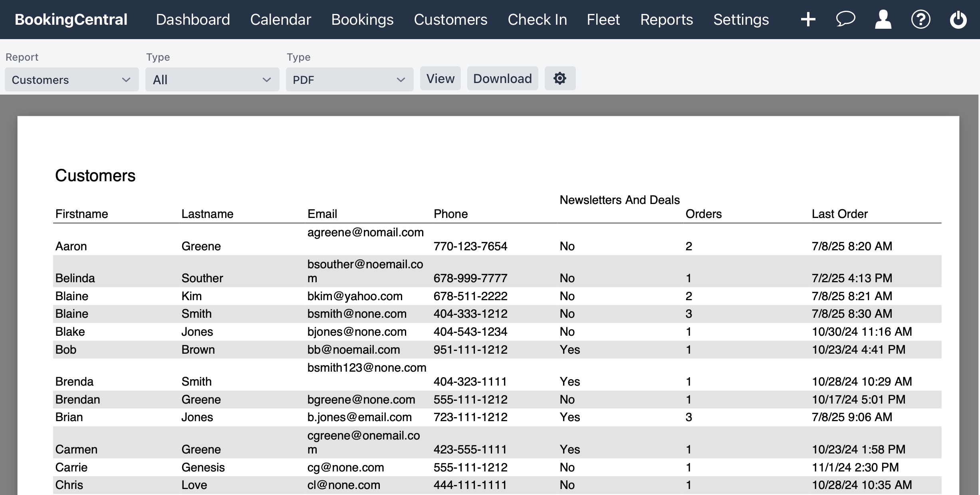
Task: Click phone 770-123-7654
Action: [x=470, y=246]
